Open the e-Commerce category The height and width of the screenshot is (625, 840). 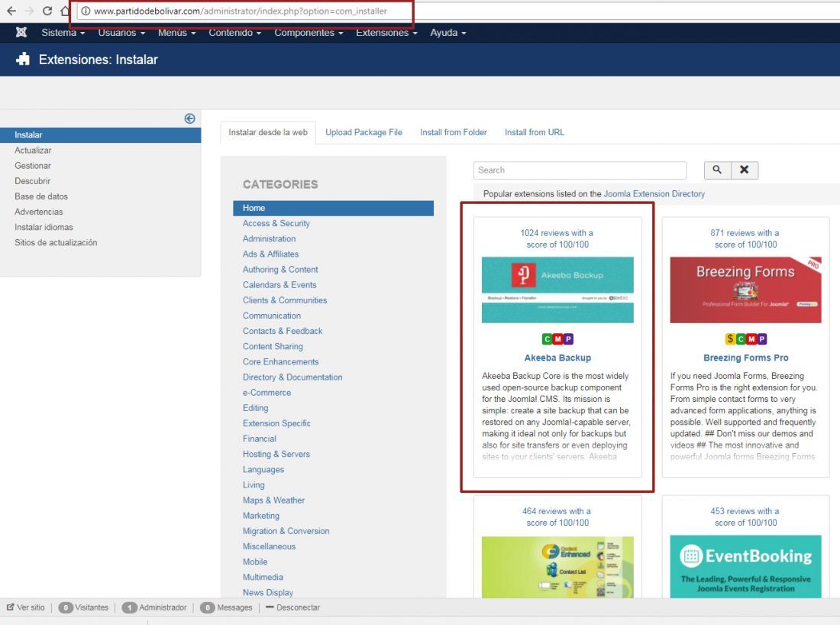point(267,393)
